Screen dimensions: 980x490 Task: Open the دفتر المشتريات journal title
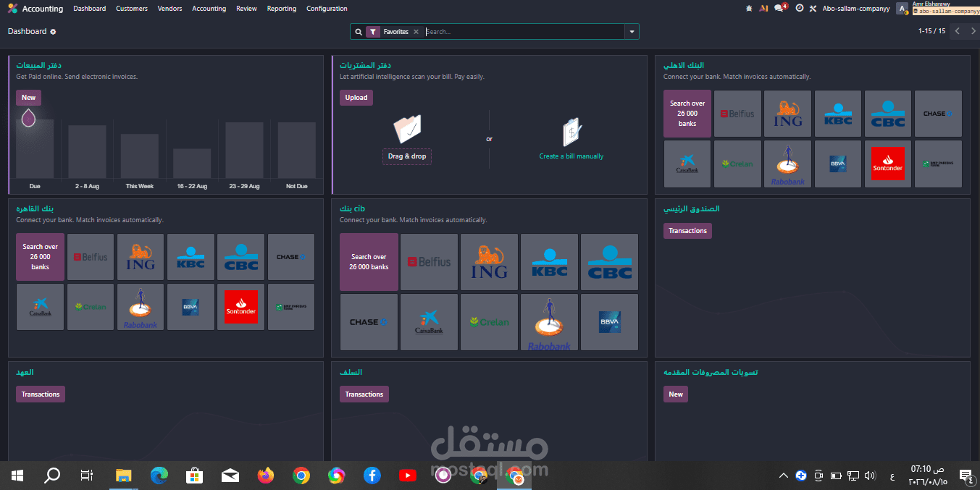click(365, 65)
